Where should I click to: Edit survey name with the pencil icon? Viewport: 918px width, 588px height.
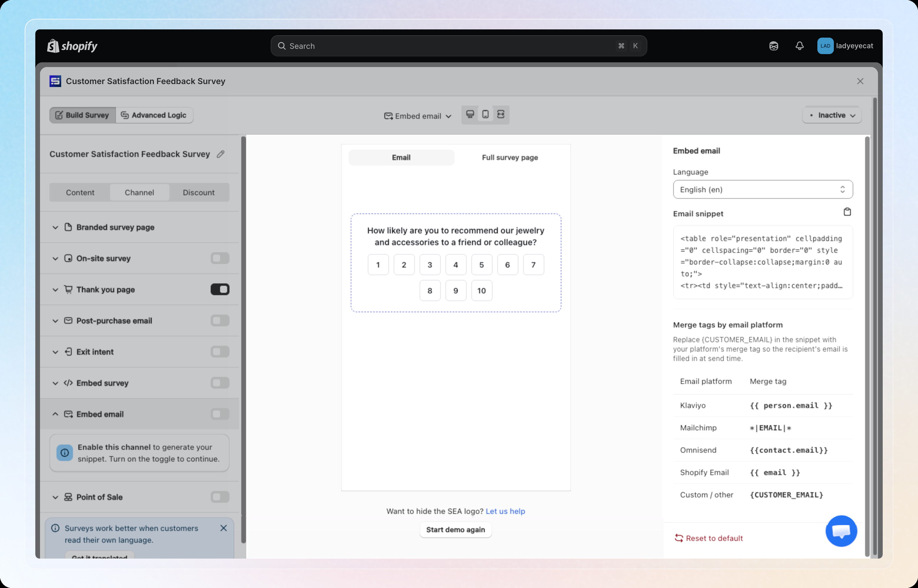220,154
